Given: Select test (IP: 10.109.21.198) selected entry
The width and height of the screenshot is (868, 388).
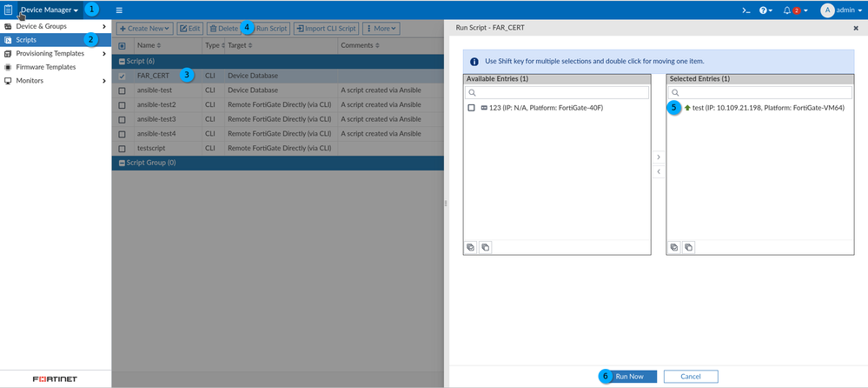Looking at the screenshot, I should 768,108.
